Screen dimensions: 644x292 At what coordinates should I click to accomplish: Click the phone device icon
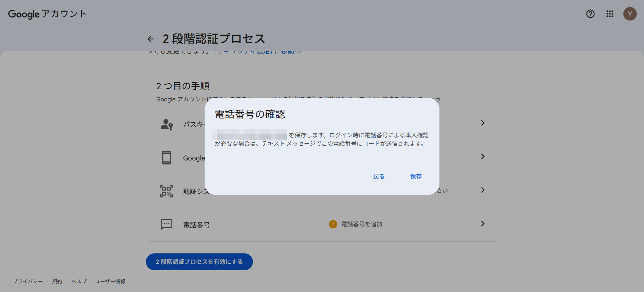click(x=166, y=157)
